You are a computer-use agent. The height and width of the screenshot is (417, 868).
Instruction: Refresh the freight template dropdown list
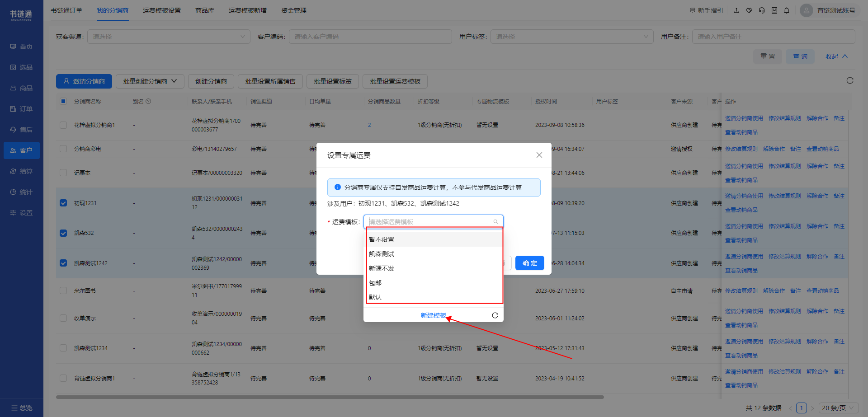(495, 315)
